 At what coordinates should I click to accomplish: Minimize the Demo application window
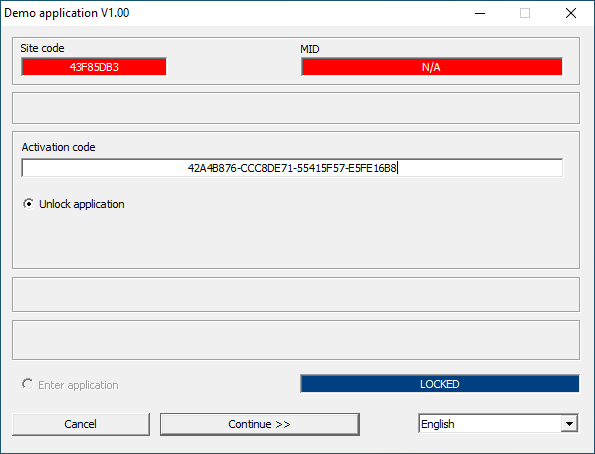(480, 13)
